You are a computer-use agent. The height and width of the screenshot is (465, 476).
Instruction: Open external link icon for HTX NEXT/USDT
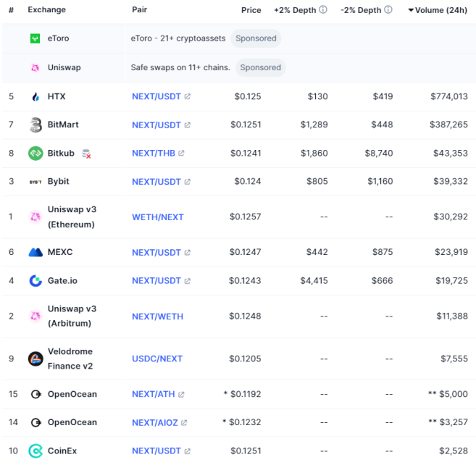coord(188,96)
